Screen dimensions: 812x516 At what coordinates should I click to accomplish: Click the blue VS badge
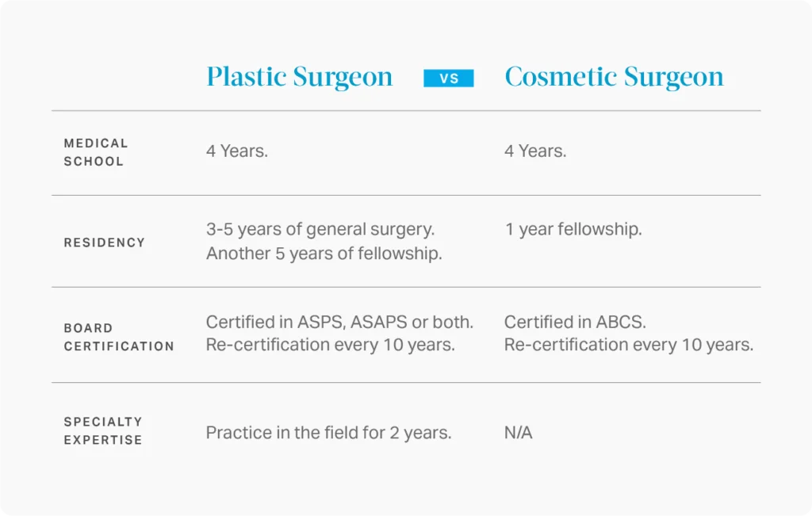click(449, 78)
